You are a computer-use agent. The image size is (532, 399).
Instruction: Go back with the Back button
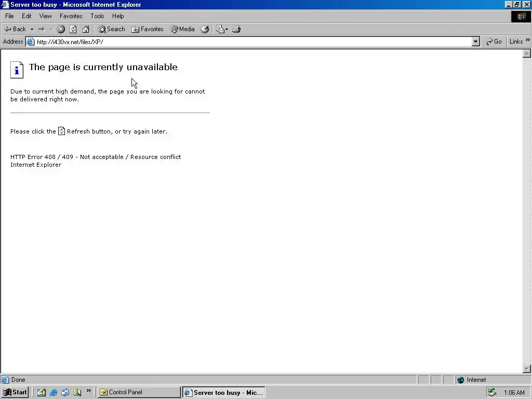coord(15,29)
